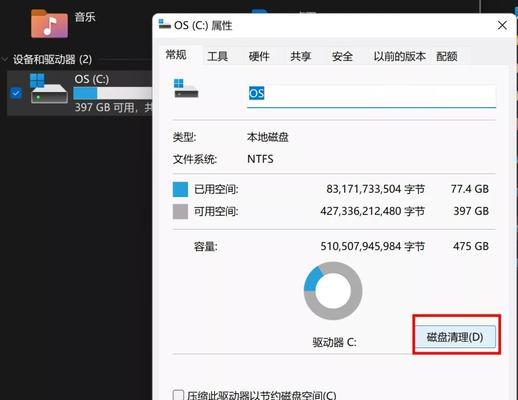Click the blue used space color square
518x400 pixels.
pos(180,189)
